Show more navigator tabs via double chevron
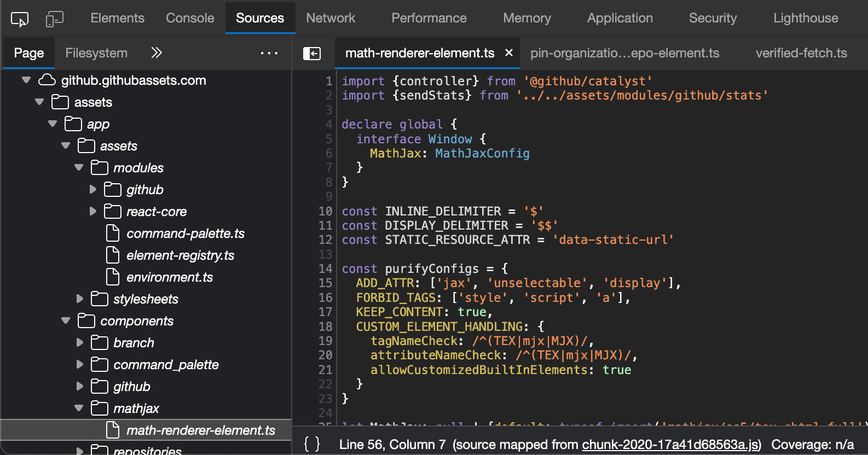The image size is (868, 455). [x=157, y=52]
